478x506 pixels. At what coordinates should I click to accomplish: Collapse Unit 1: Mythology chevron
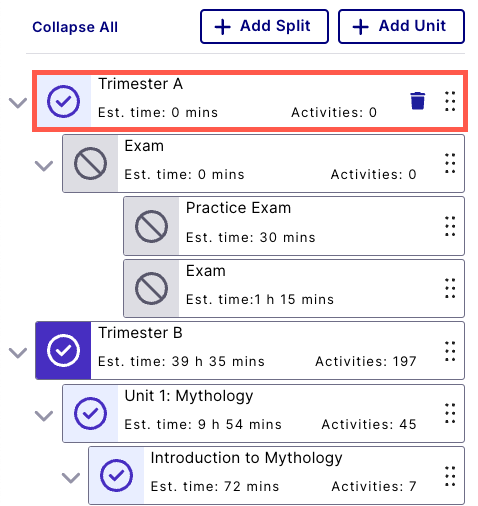44,415
